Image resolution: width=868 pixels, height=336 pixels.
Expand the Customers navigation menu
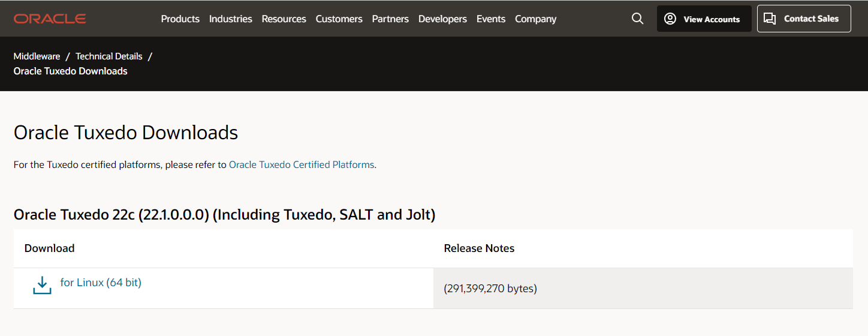[x=339, y=19]
